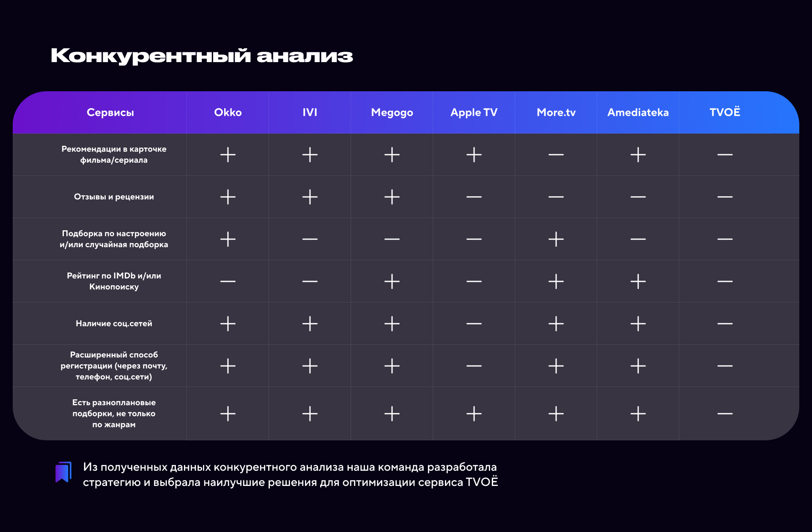Select the TVOЁ column header
The image size is (812, 532).
[725, 112]
